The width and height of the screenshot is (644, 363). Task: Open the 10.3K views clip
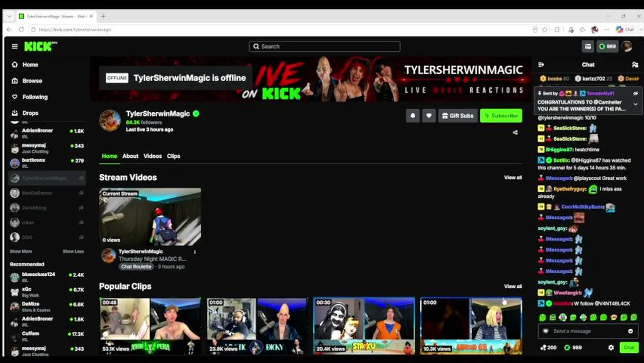(471, 326)
